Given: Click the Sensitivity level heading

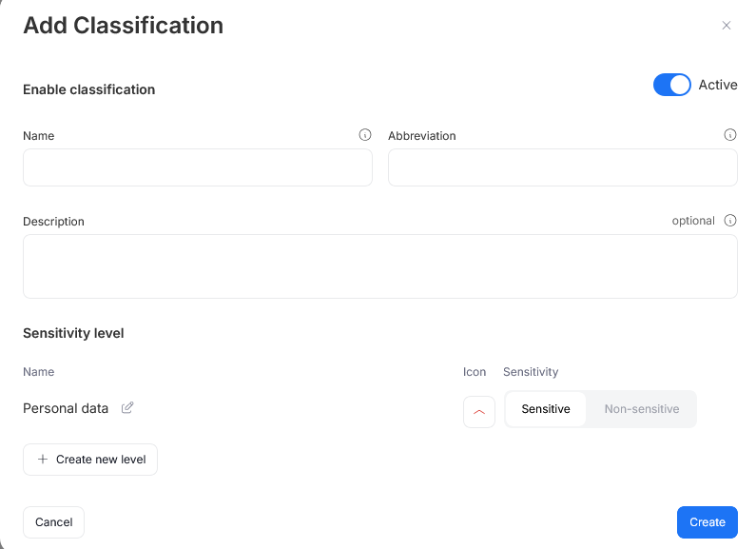Looking at the screenshot, I should tap(73, 333).
